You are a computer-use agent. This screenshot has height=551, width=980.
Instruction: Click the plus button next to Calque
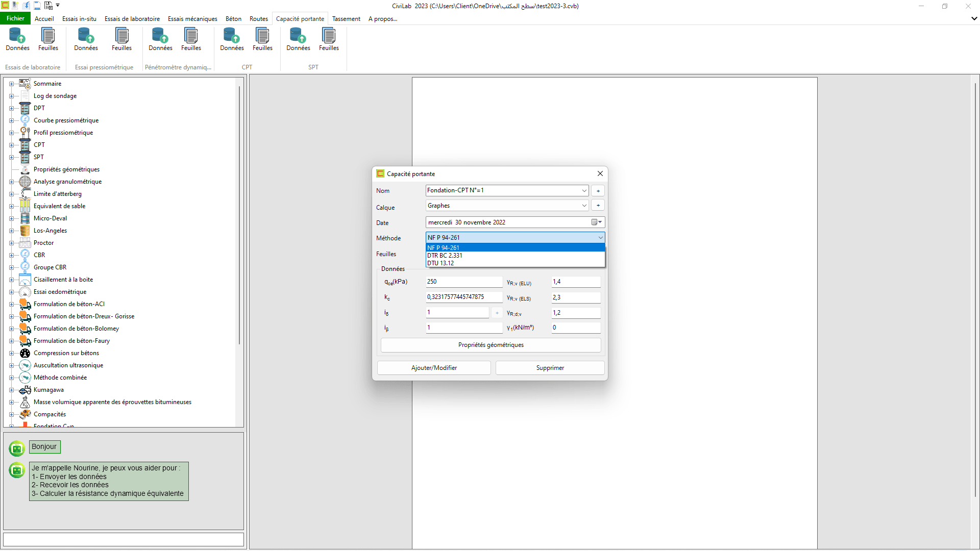click(598, 205)
